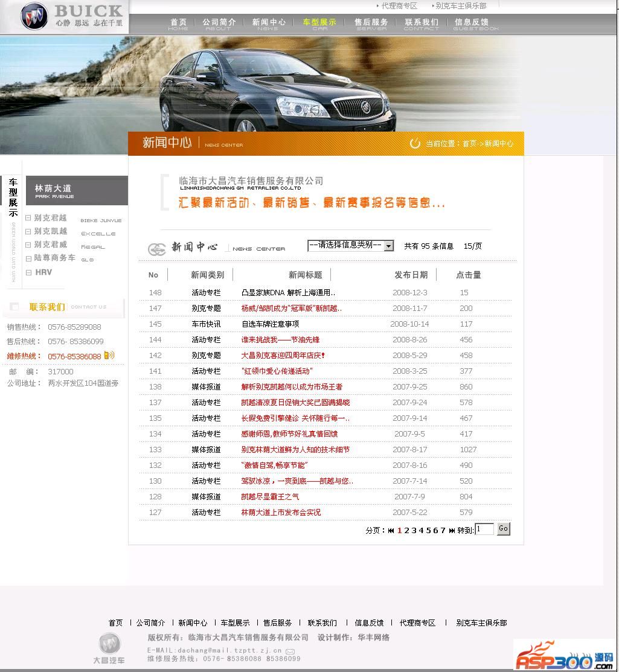Expand the HRV sidebar item icon
This screenshot has height=672, width=619.
(x=28, y=272)
